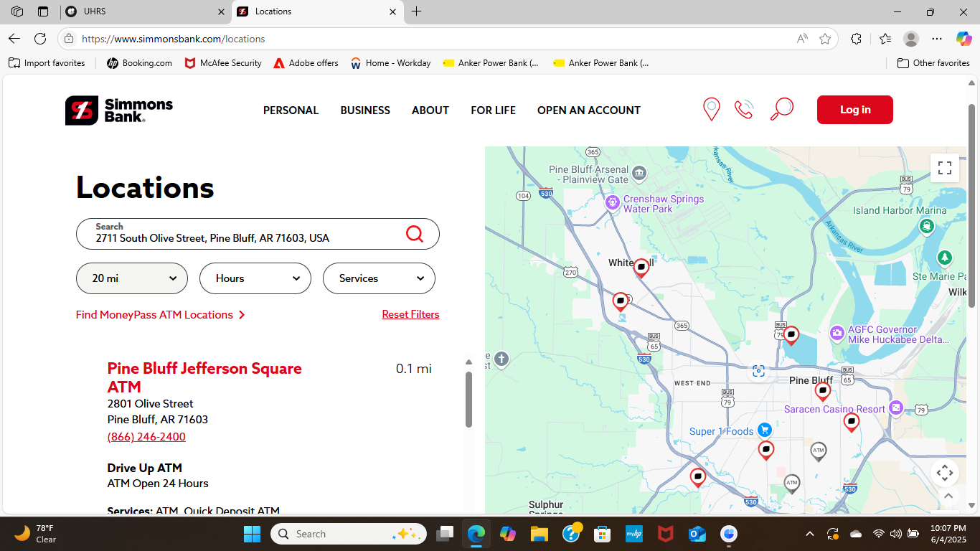Viewport: 980px width, 551px height.
Task: Open a new browser tab
Action: coord(417,11)
